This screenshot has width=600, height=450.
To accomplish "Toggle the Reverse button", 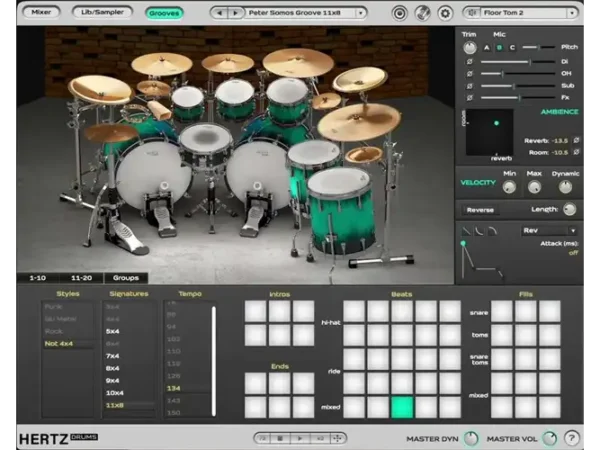I will [x=480, y=210].
